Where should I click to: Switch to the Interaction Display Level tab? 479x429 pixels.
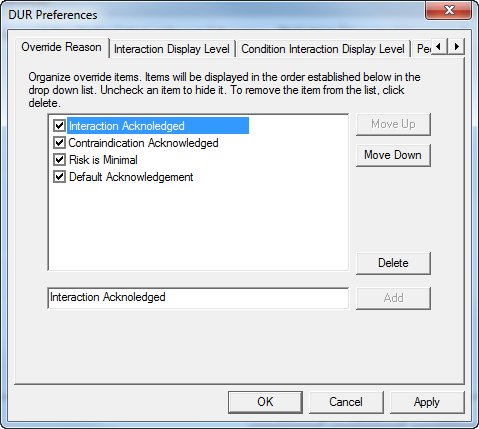click(172, 49)
